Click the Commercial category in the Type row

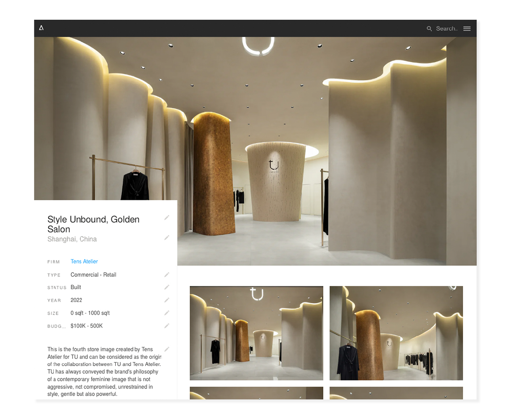coord(84,275)
